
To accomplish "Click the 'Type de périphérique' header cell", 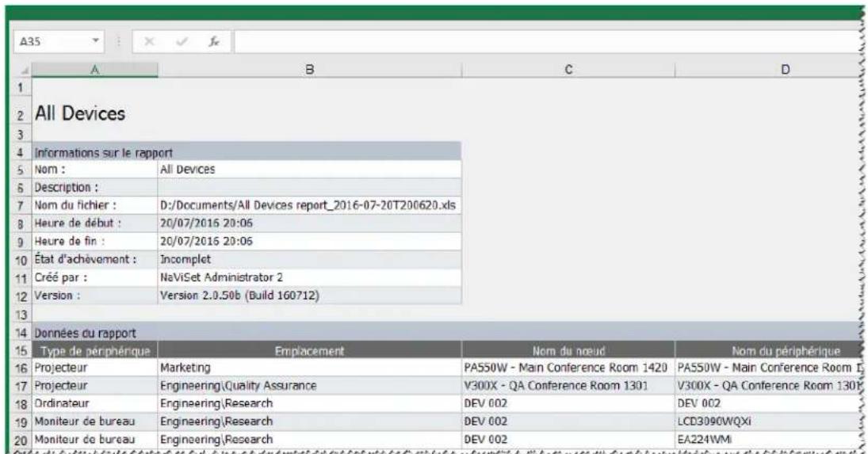I will tap(94, 350).
